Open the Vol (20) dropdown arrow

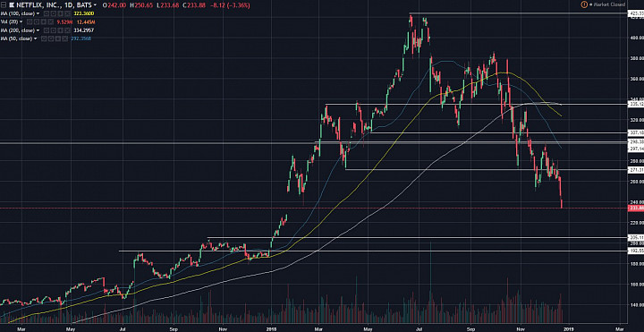coord(21,21)
